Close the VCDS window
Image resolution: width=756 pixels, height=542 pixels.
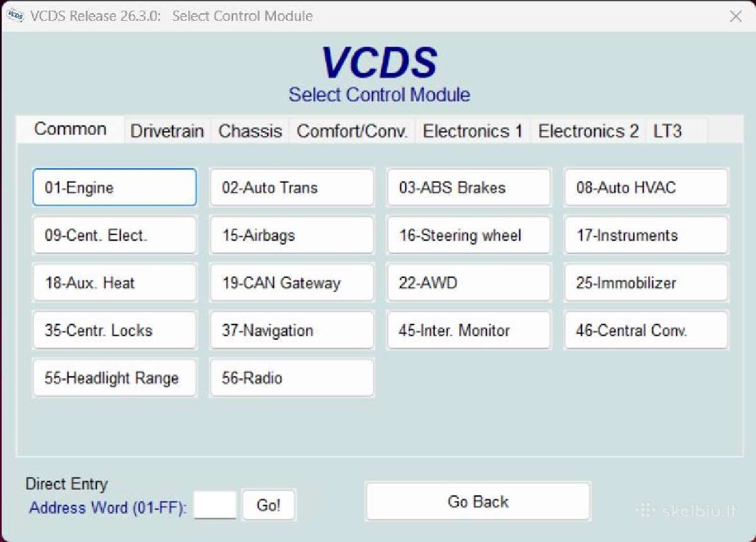coord(735,16)
